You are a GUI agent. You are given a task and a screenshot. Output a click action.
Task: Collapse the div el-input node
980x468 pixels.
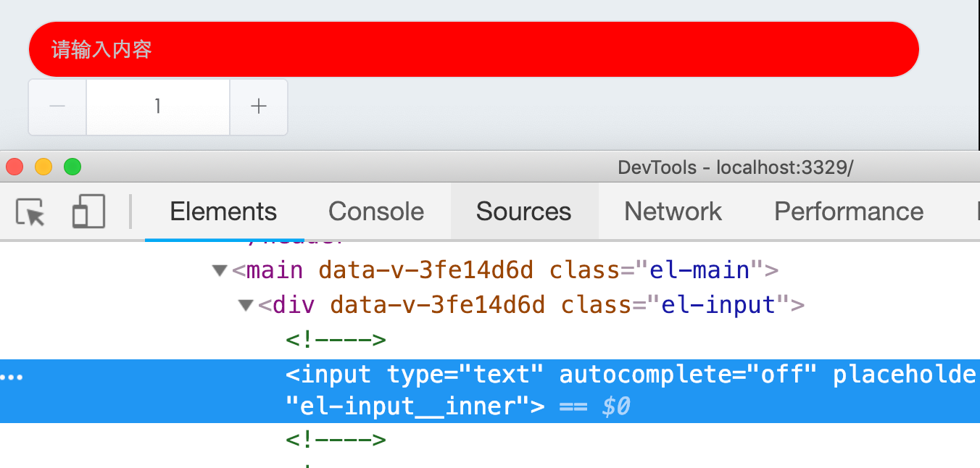246,306
